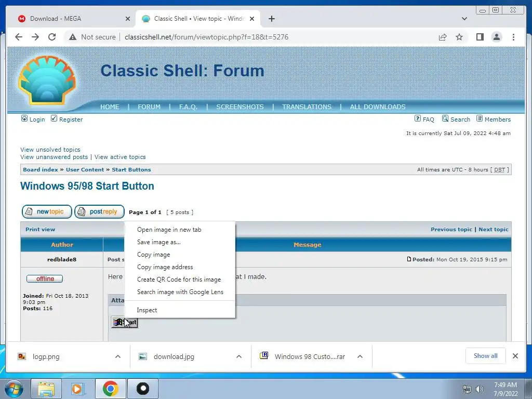This screenshot has width=532, height=399.
Task: Open the browser side panel icon
Action: point(480,37)
